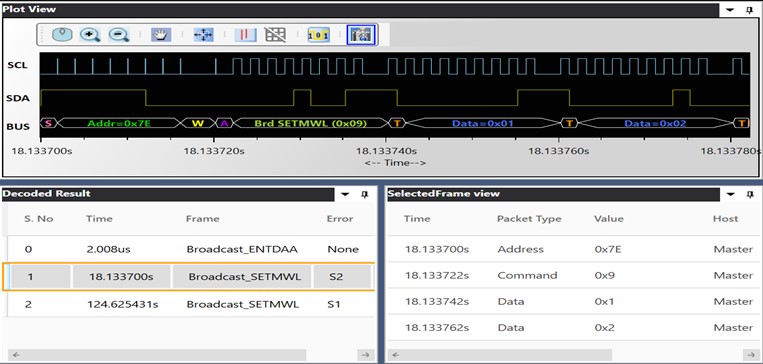763x364 pixels.
Task: Toggle the red cursor markers icon
Action: tap(246, 35)
